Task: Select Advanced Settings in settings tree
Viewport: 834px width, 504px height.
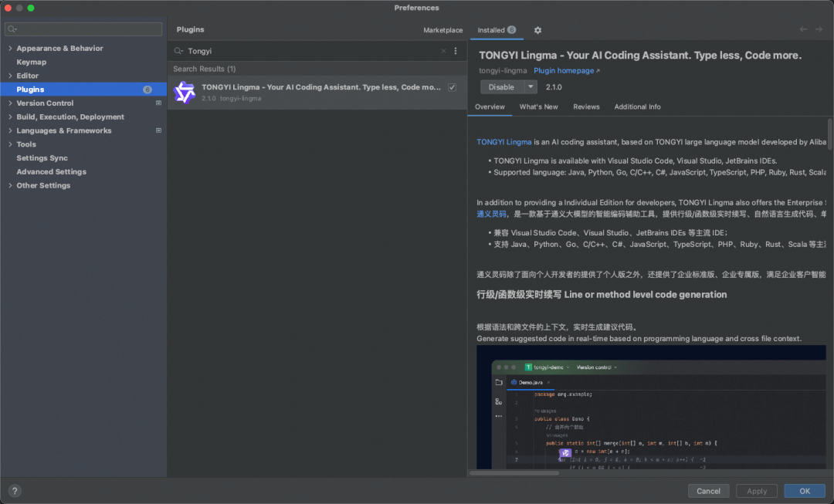Action: pos(51,171)
